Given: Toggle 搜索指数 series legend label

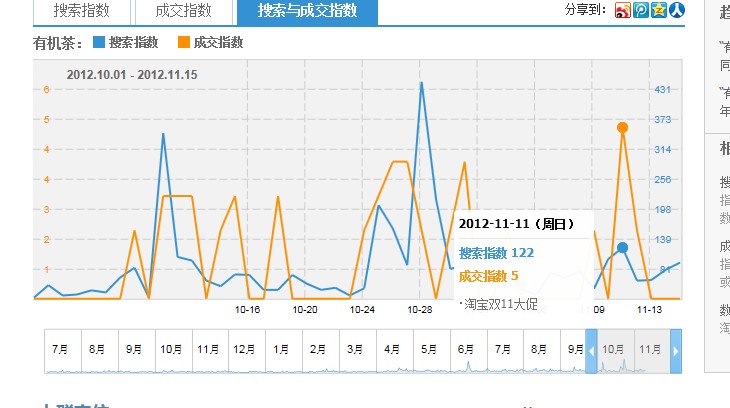Looking at the screenshot, I should 132,43.
